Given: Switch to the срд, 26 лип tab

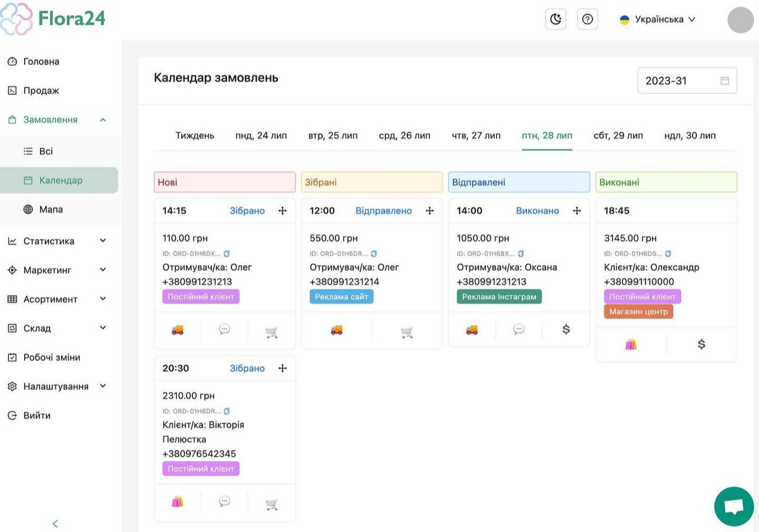Looking at the screenshot, I should tap(405, 136).
